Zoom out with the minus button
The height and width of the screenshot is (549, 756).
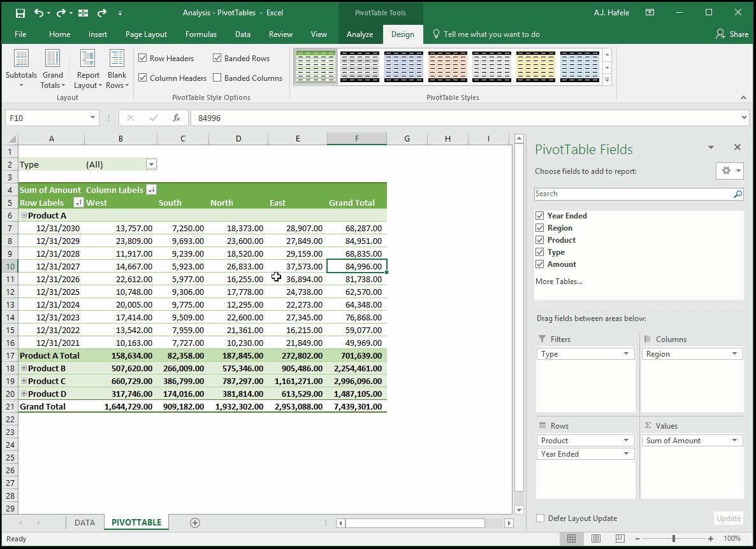coord(637,538)
